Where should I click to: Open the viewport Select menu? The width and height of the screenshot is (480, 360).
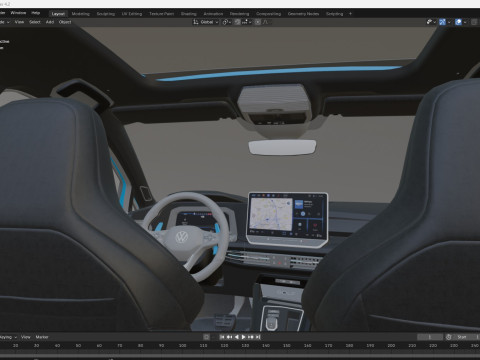(35, 22)
